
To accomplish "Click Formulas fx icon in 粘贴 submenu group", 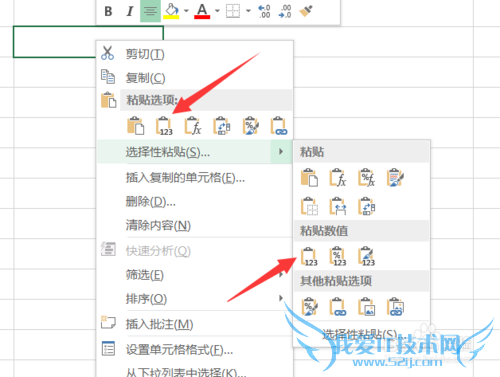I will tap(338, 177).
